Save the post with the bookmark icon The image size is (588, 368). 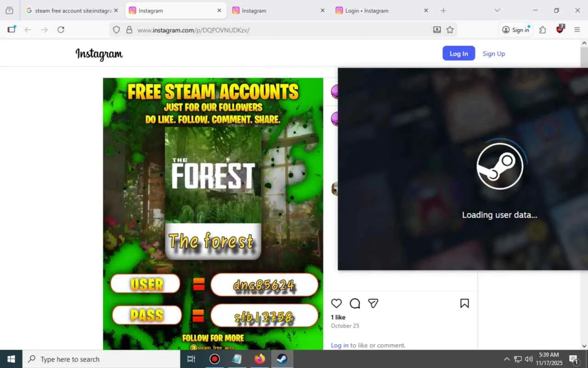464,303
